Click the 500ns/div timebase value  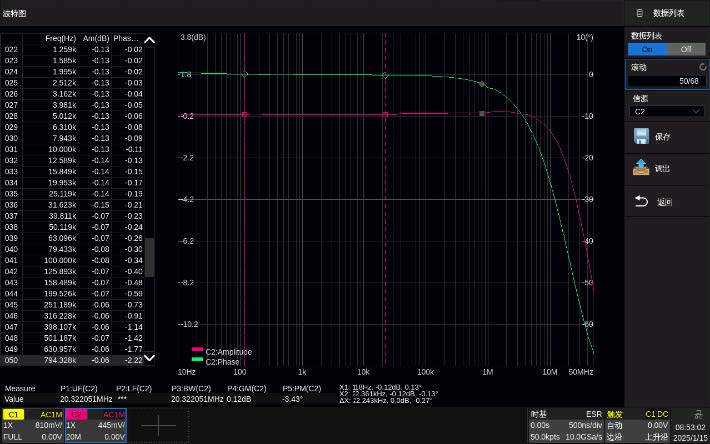[585, 425]
